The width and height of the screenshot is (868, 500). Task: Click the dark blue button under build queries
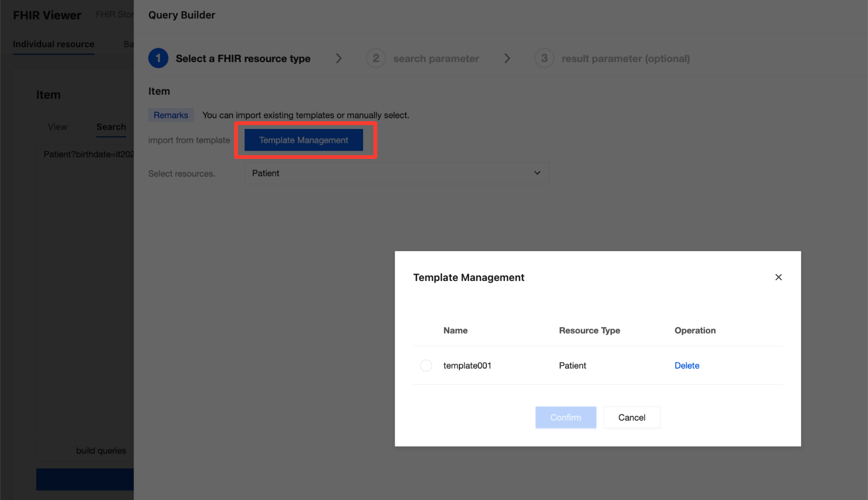pos(85,479)
